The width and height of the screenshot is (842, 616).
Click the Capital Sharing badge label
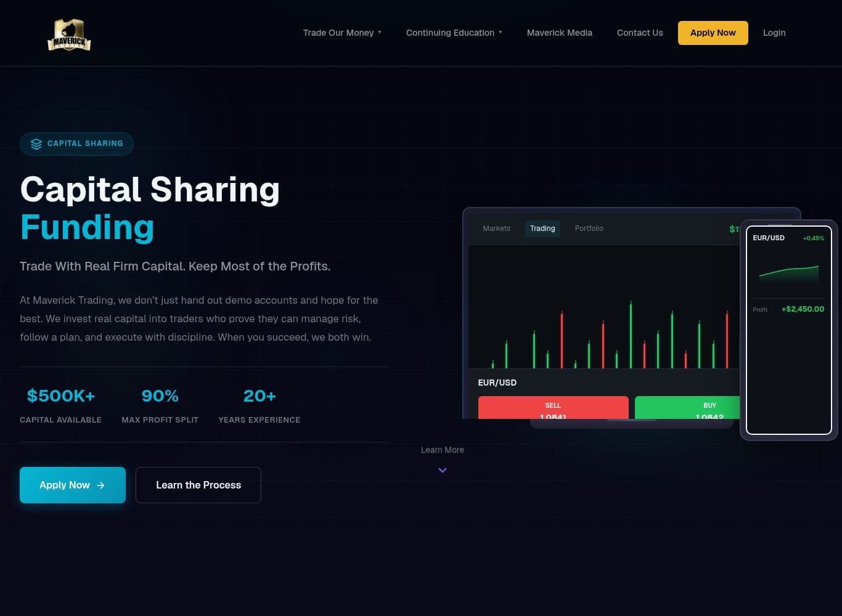(85, 144)
